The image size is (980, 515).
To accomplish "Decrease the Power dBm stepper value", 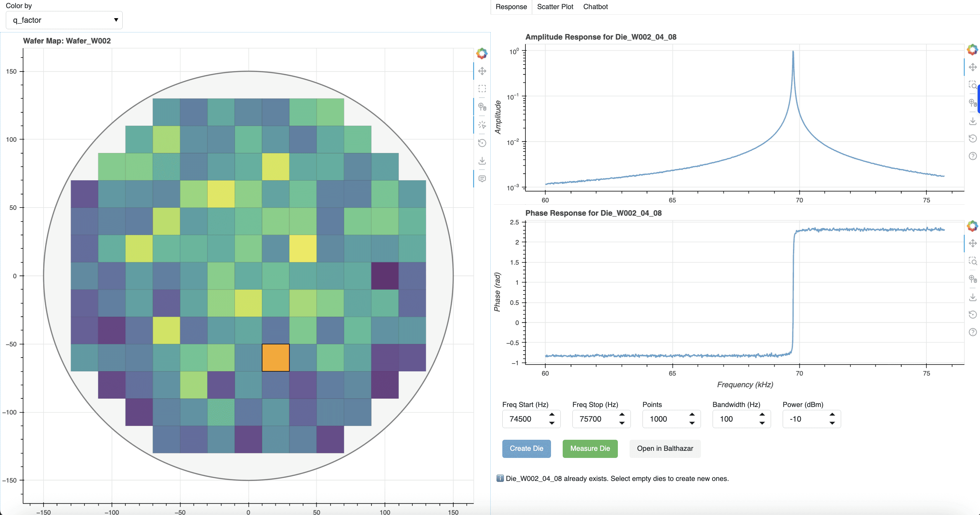I will tap(832, 423).
